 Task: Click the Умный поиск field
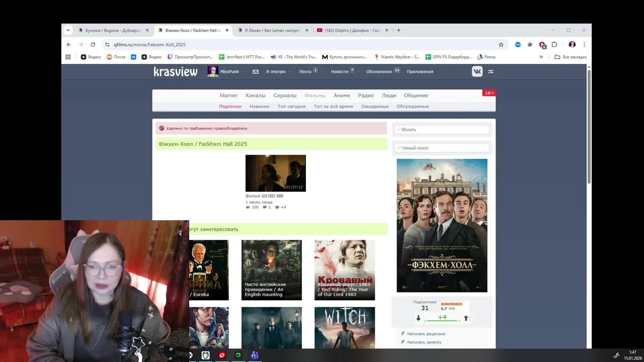442,148
